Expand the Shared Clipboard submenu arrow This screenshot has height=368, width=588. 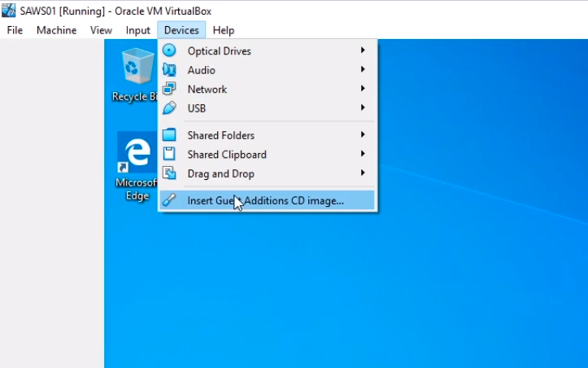pyautogui.click(x=363, y=154)
